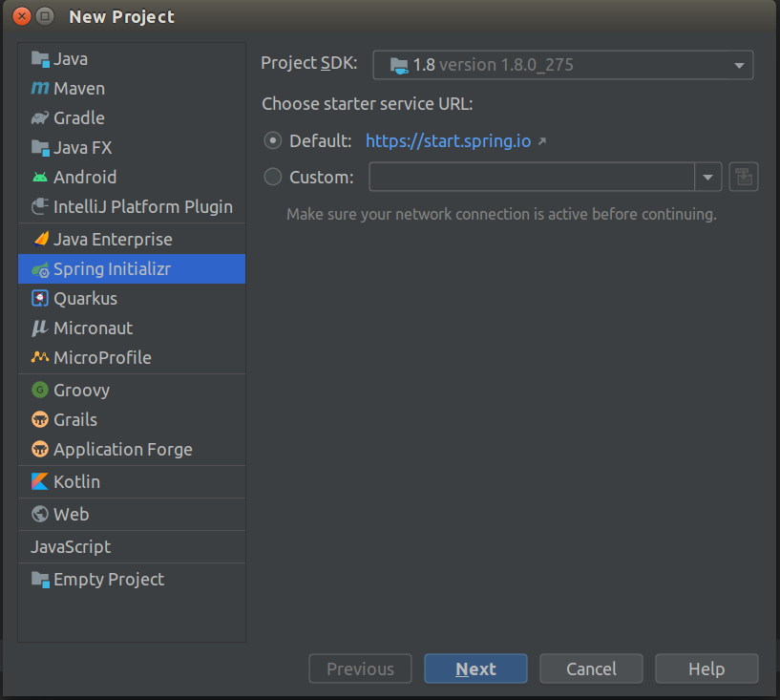The width and height of the screenshot is (780, 700).
Task: Click the Micronaut mu icon
Action: (x=40, y=329)
